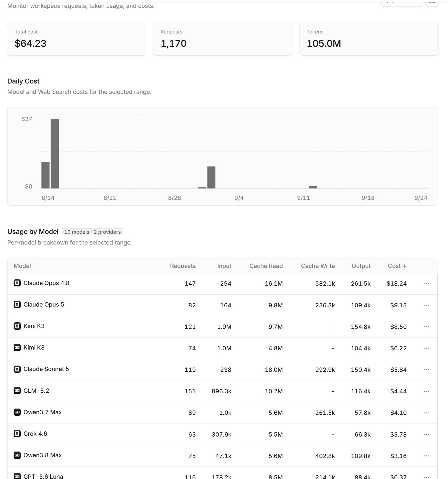
Task: Click the provider icon beside Claude Opus 4.8
Action: (x=17, y=283)
